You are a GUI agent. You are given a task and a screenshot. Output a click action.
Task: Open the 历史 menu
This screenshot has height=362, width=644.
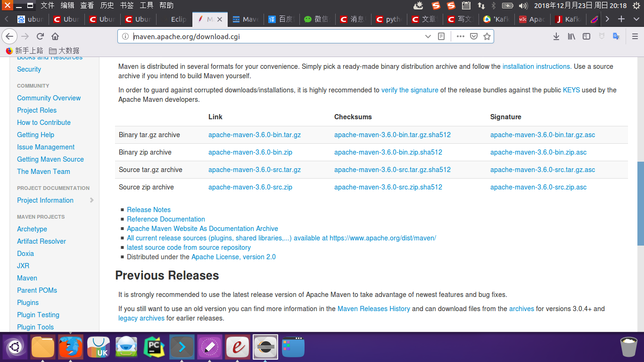[x=107, y=6]
